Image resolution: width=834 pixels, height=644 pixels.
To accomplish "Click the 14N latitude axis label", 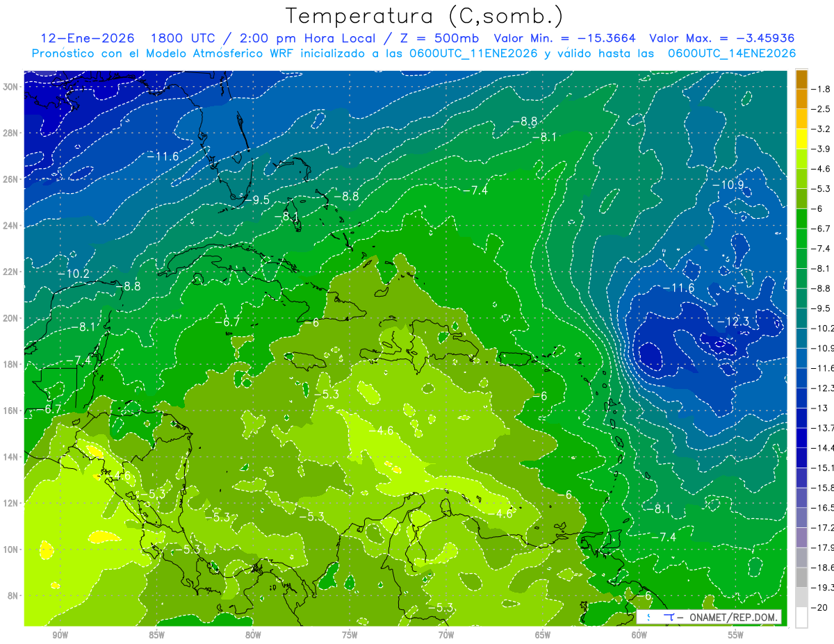I will click(10, 456).
